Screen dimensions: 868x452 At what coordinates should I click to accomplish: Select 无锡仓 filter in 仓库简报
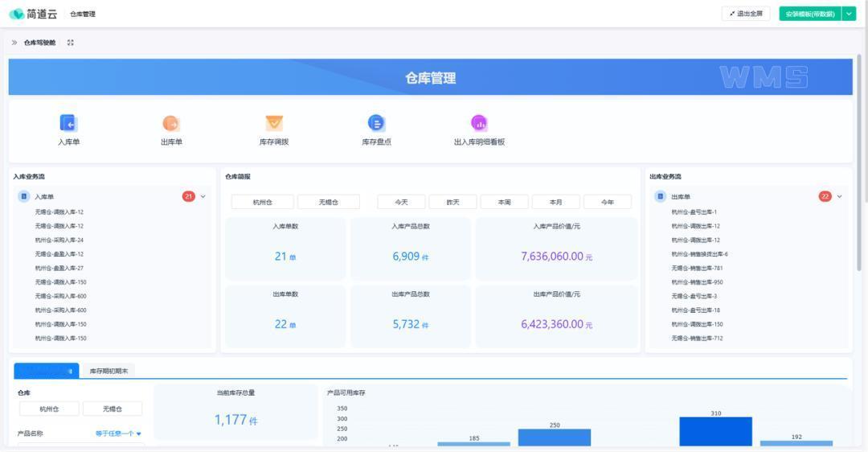coord(328,202)
